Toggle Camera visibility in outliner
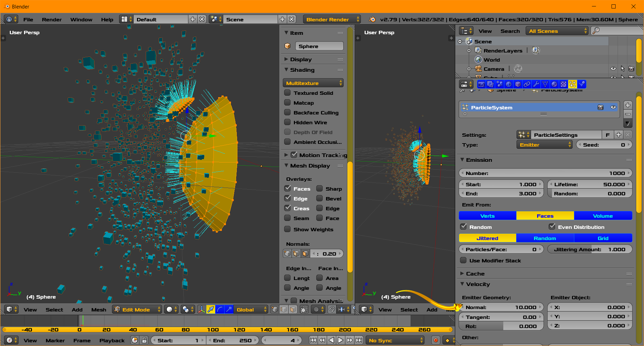 tap(613, 69)
